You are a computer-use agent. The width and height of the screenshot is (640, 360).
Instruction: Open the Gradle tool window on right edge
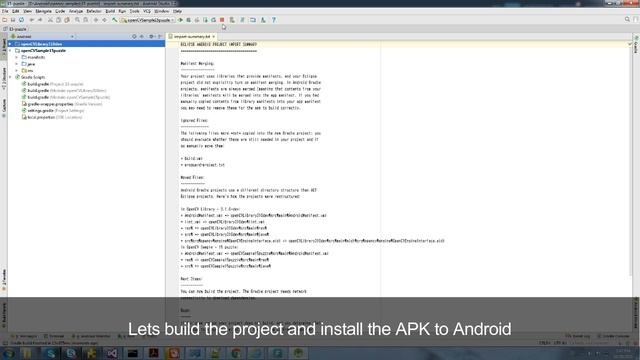click(x=636, y=44)
